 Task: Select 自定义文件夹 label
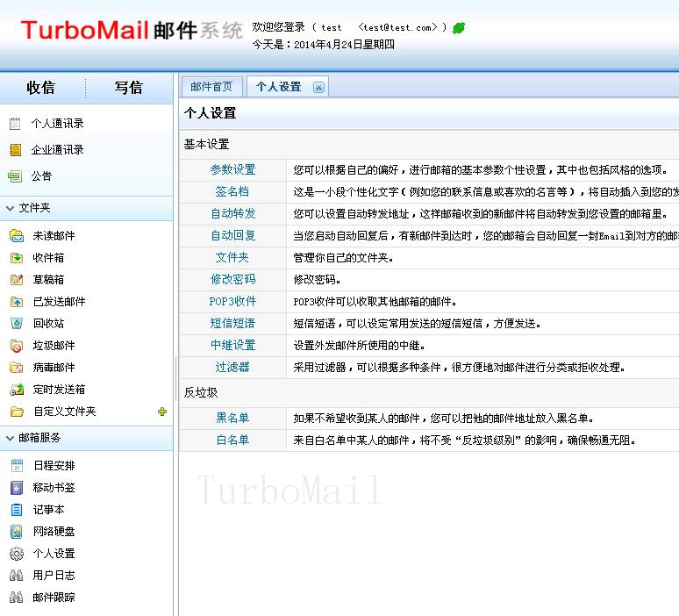[65, 412]
